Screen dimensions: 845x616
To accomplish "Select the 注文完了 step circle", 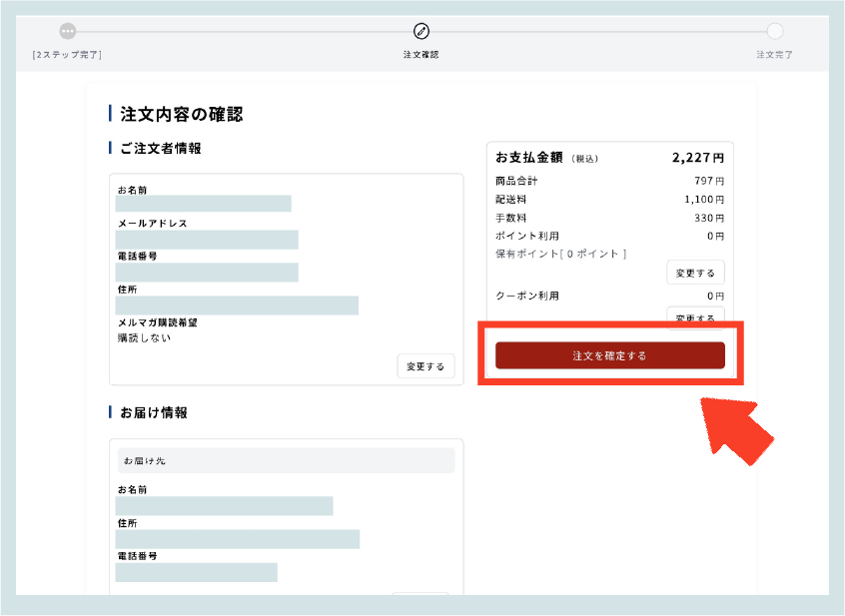I will click(775, 31).
